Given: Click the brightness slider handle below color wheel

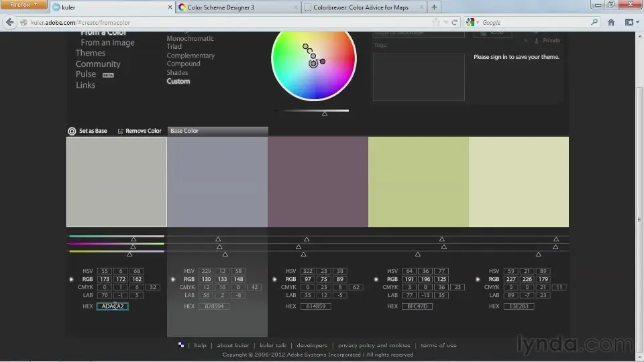Looking at the screenshot, I should 325,114.
